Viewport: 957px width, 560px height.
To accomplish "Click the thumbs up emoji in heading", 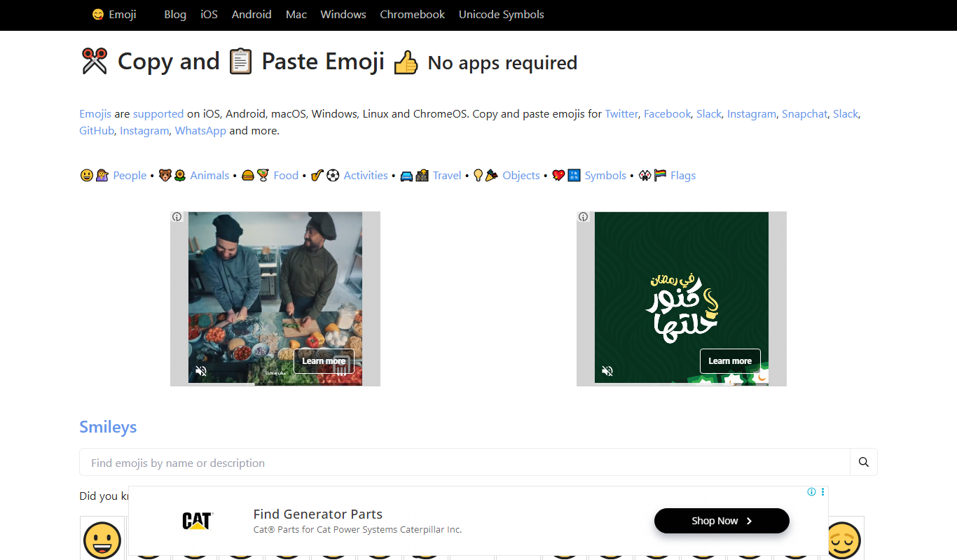I will click(x=406, y=63).
